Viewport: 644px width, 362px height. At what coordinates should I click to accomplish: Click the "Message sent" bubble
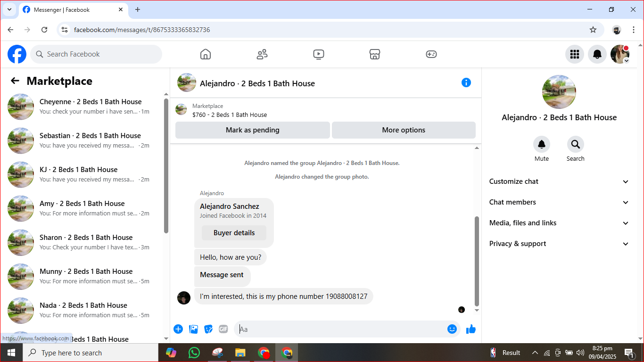click(222, 276)
